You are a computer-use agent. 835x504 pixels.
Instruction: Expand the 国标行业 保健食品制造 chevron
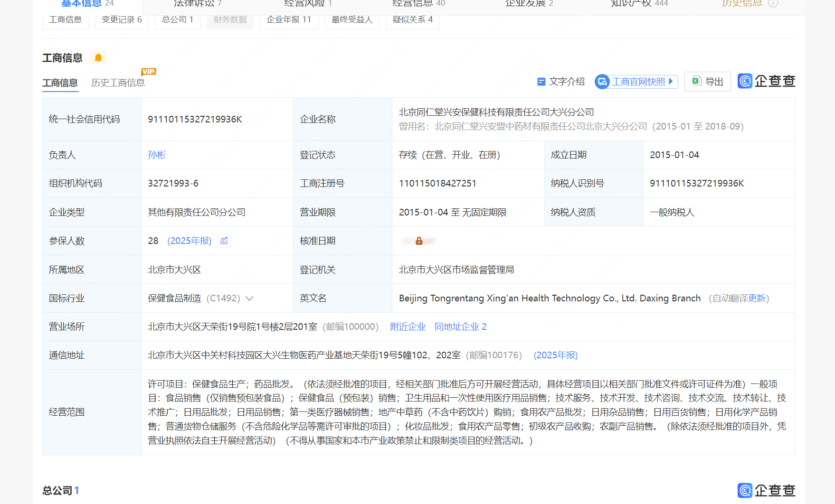[249, 298]
